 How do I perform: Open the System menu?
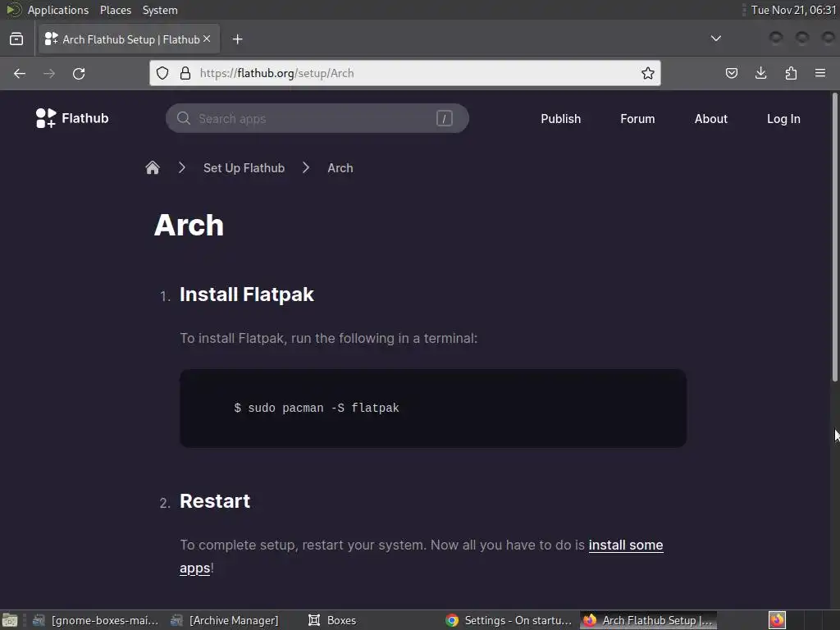coord(160,10)
